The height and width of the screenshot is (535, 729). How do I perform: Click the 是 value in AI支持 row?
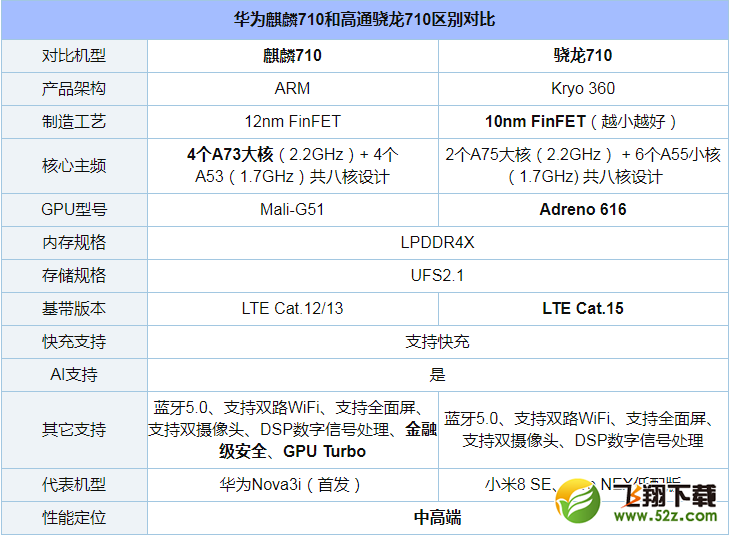tap(437, 375)
